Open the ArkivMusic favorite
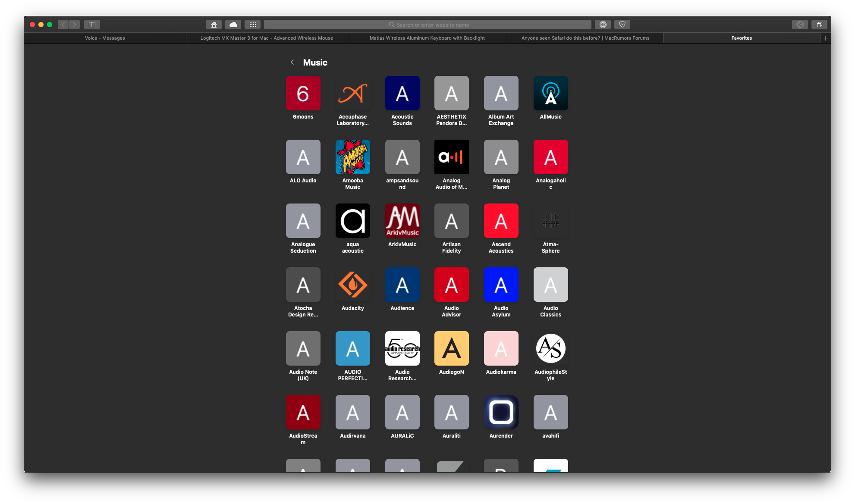The height and width of the screenshot is (504, 855). click(402, 221)
